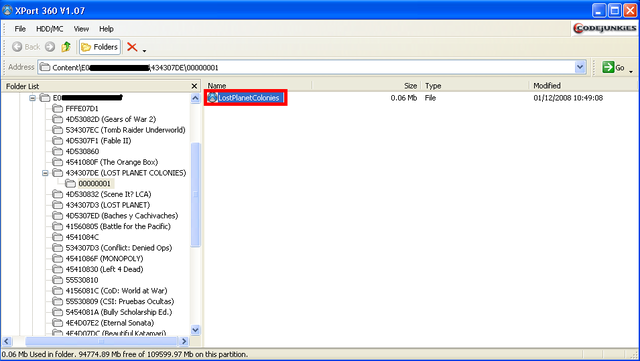Click the MONOPOLY folder icon

pos(58,258)
